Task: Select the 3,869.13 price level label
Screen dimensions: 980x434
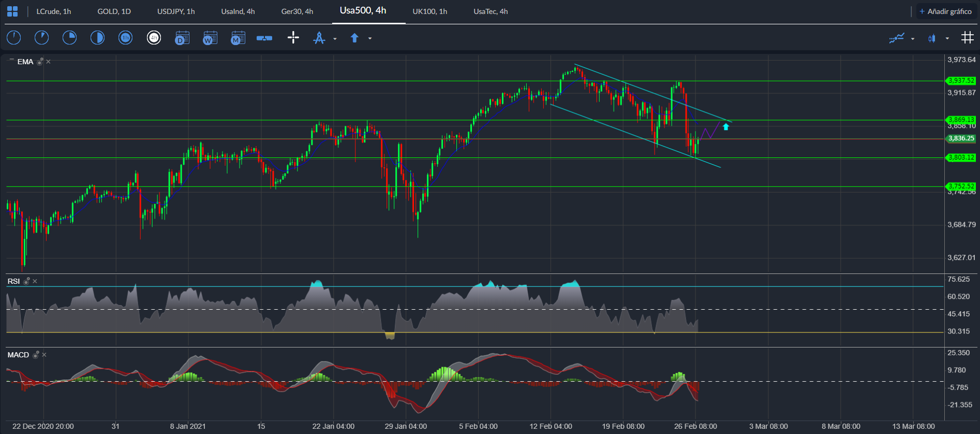Action: pos(961,120)
